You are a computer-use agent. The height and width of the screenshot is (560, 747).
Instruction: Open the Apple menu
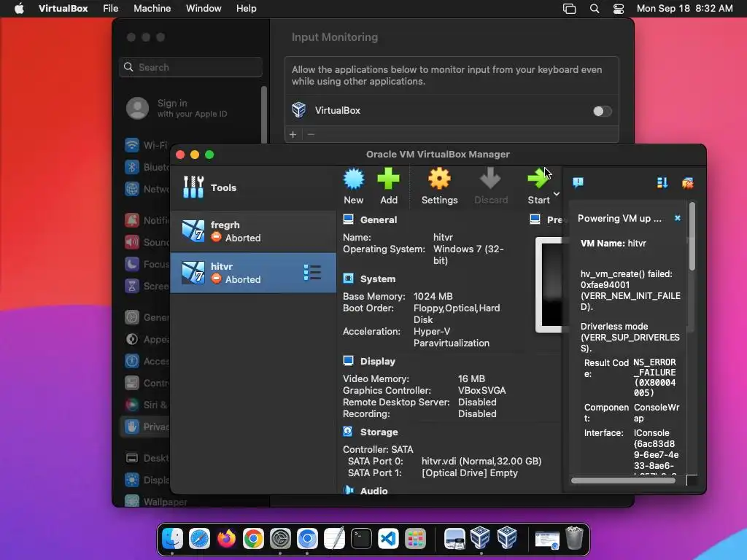click(19, 9)
